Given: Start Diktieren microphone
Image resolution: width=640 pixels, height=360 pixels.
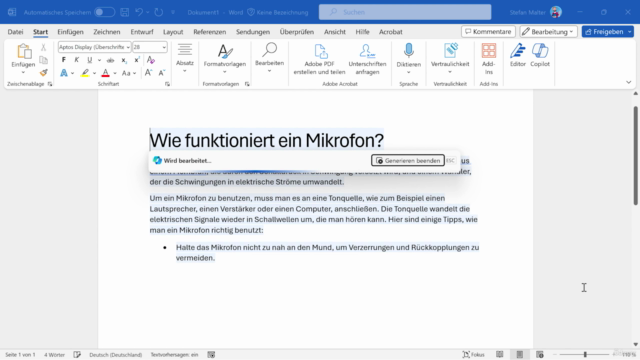Looking at the screenshot, I should pyautogui.click(x=409, y=59).
